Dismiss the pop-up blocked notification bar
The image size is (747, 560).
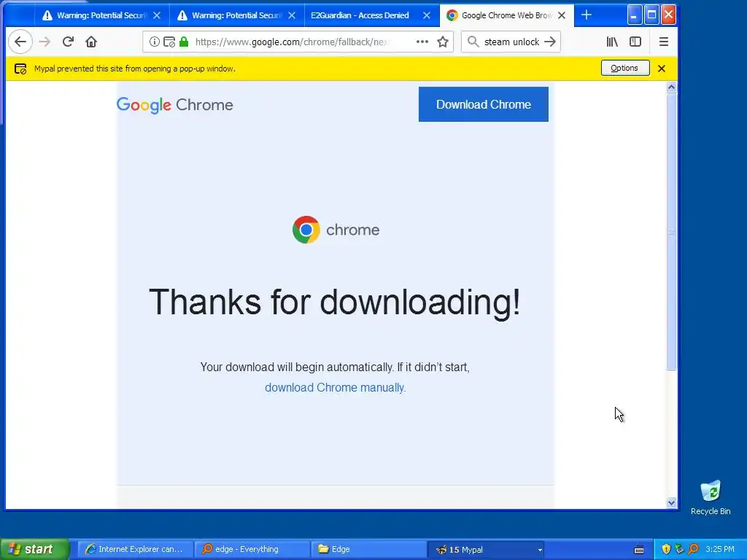coord(661,69)
